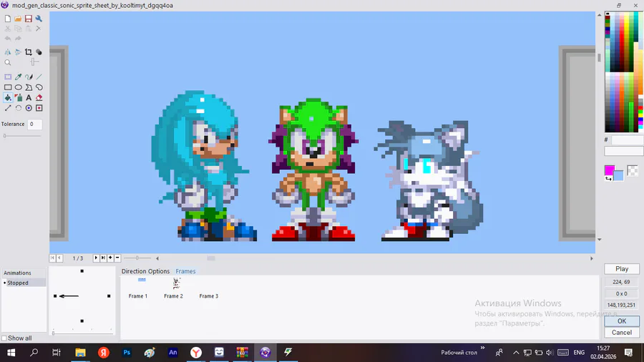Go to next frame with the play arrow
This screenshot has height=362, width=644.
pyautogui.click(x=96, y=258)
